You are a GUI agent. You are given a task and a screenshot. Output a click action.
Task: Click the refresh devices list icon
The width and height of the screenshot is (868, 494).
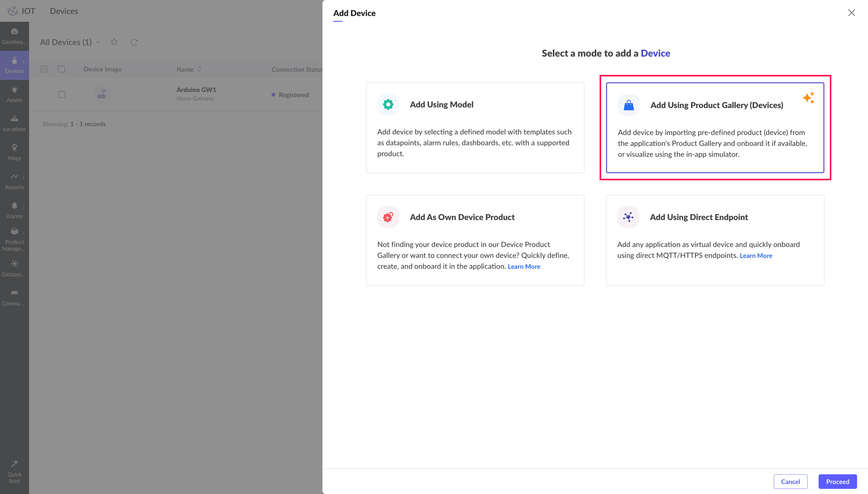click(x=134, y=42)
